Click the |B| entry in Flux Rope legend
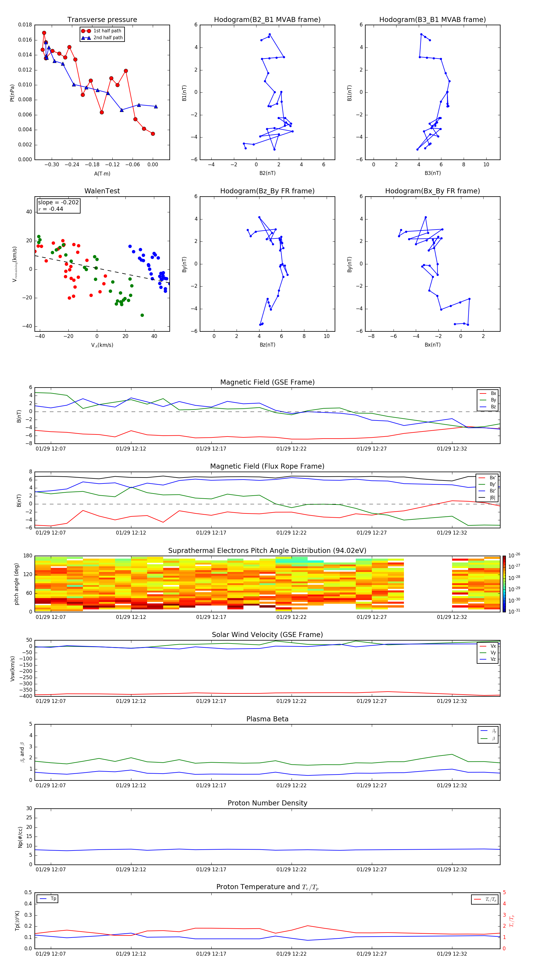Image resolution: width=535 pixels, height=980 pixels. point(487,498)
